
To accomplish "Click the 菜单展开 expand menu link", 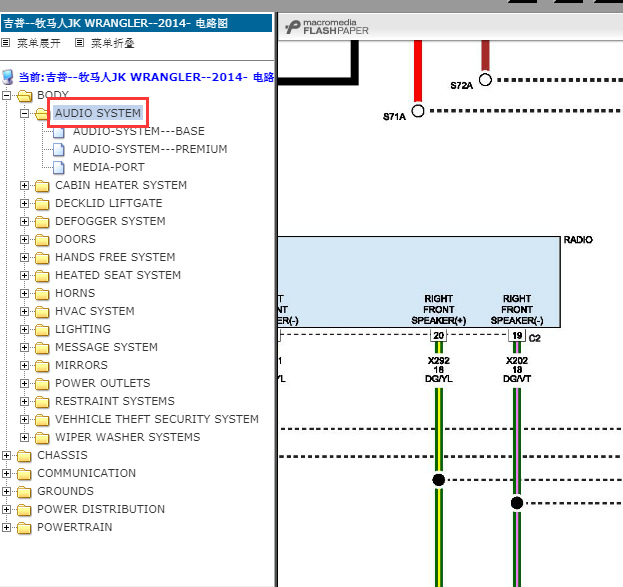I will click(x=39, y=43).
